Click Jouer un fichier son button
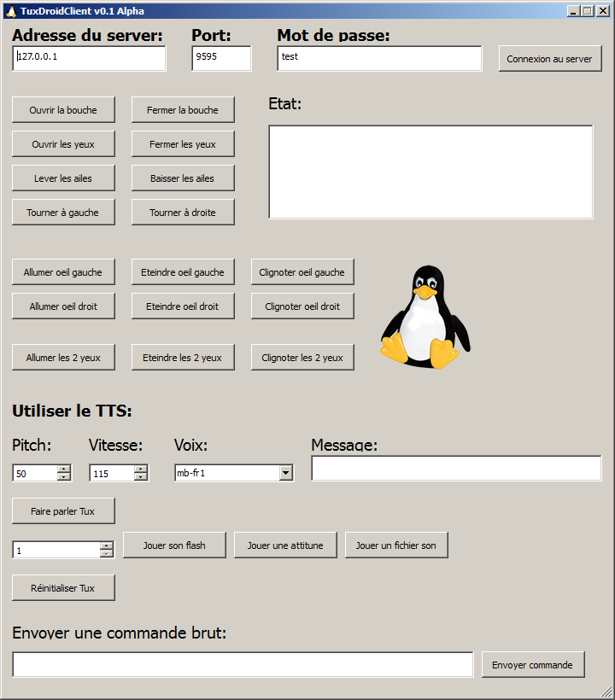Screen dimensions: 615x700 click(x=396, y=545)
